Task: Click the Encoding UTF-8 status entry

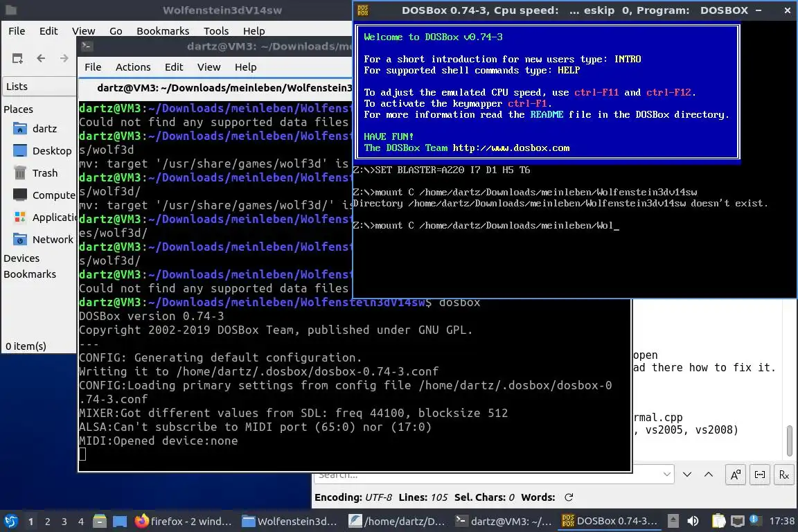Action: (353, 497)
